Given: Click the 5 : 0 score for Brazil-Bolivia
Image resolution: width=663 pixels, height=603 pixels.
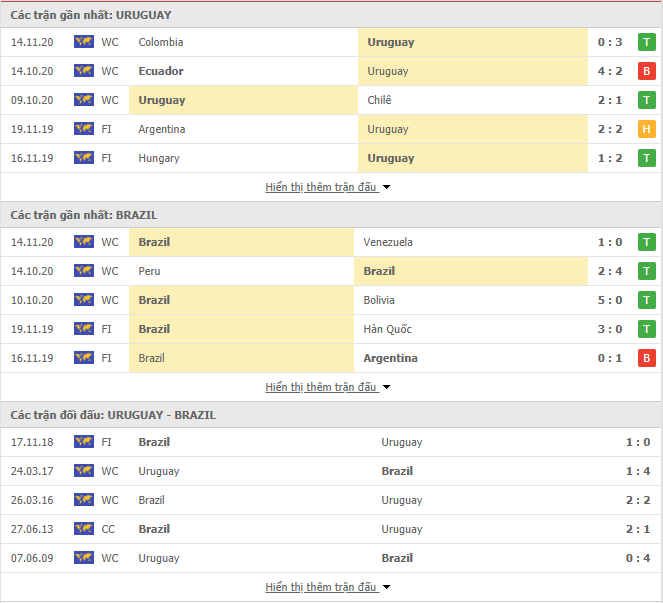Looking at the screenshot, I should click(x=610, y=300).
